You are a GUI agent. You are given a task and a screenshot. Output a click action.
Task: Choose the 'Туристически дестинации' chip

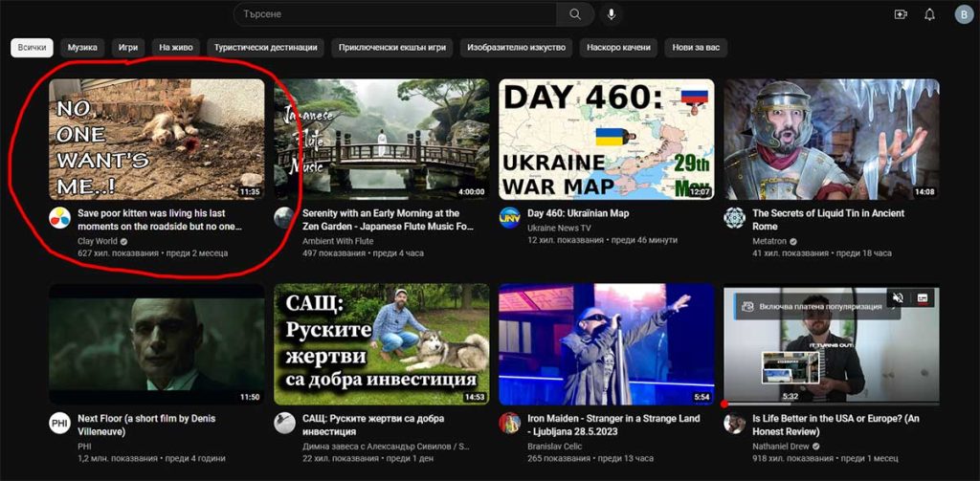click(x=265, y=47)
